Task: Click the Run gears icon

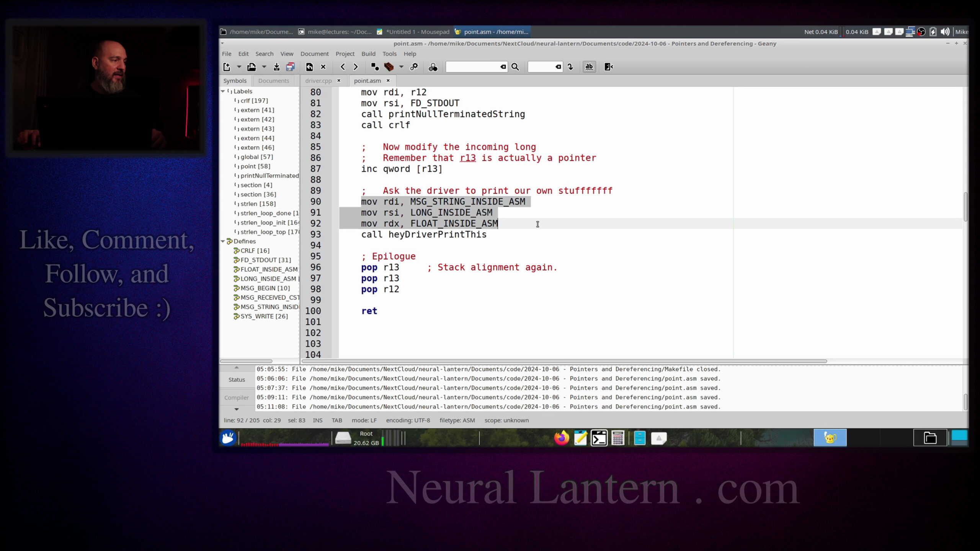Action: tap(414, 67)
